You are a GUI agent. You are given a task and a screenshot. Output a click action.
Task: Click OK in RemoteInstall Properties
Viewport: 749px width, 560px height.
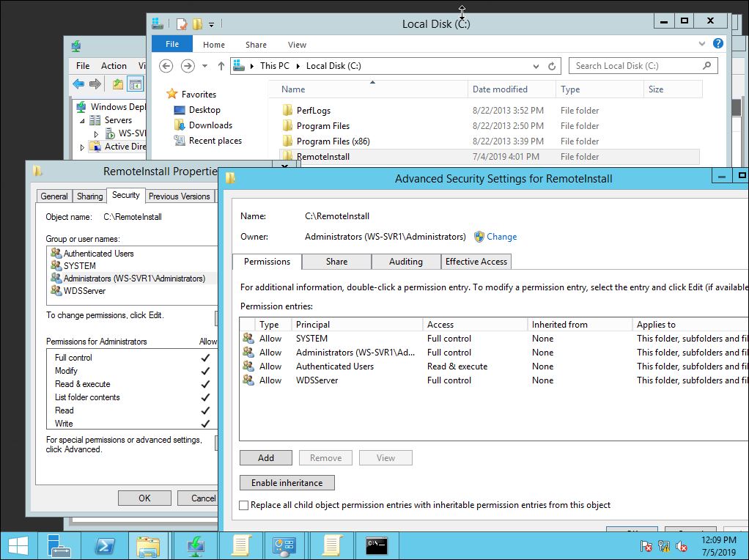click(x=144, y=498)
